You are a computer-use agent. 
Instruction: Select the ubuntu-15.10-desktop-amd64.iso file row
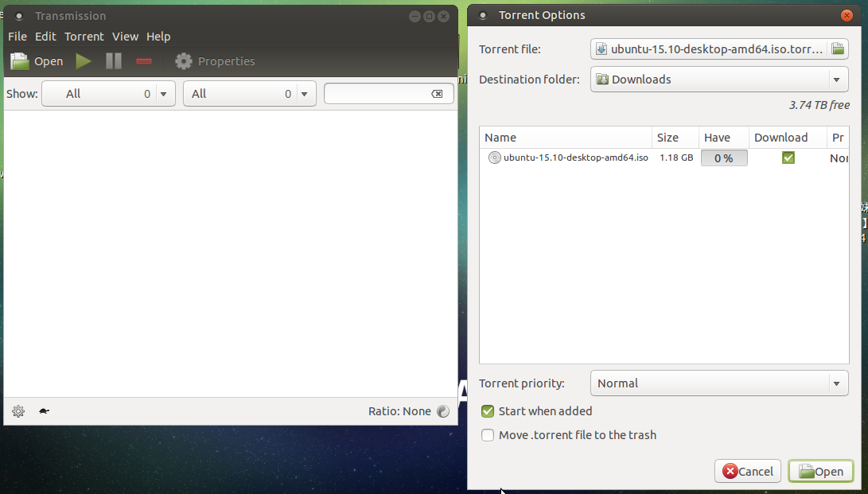click(x=664, y=158)
